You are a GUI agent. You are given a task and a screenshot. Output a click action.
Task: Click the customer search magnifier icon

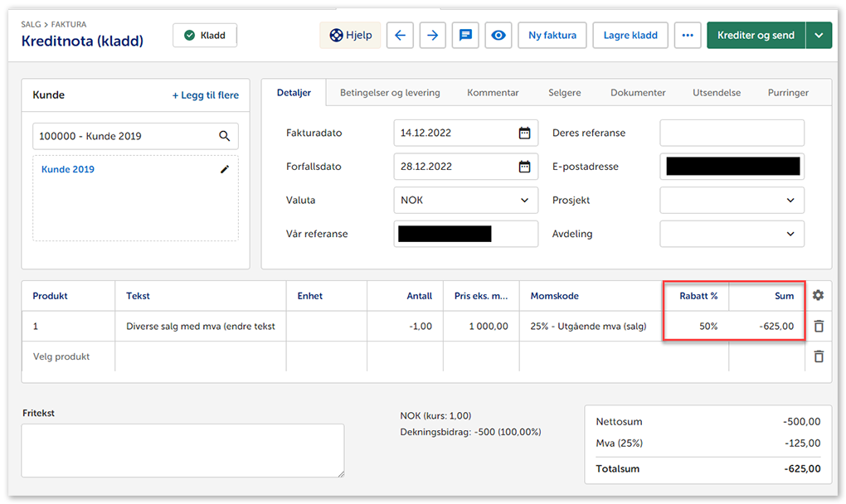[224, 136]
